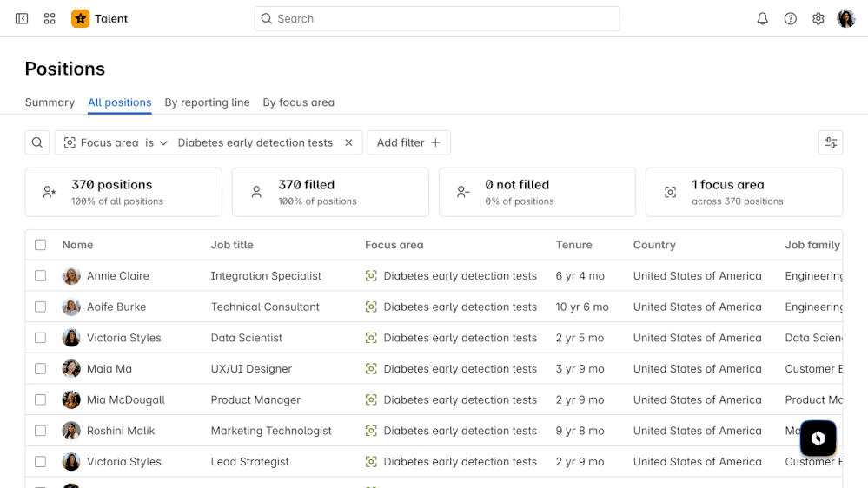Toggle the select-all header checkbox

click(41, 245)
